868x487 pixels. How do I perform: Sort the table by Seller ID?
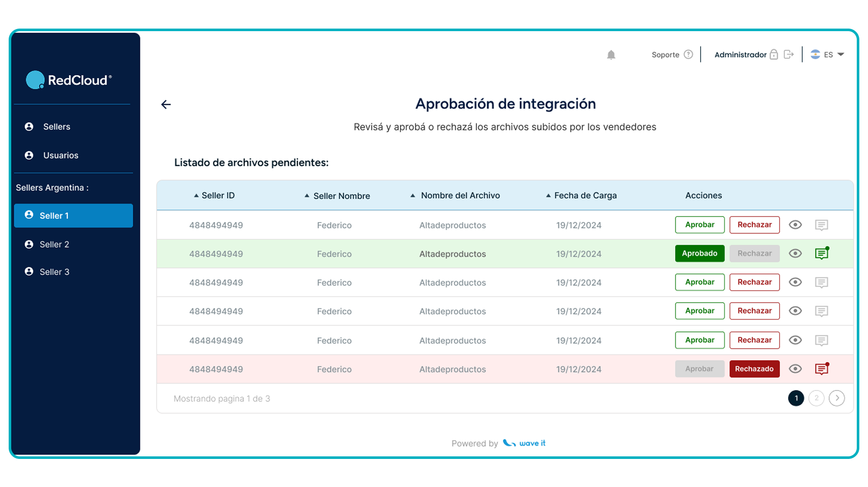pyautogui.click(x=214, y=196)
